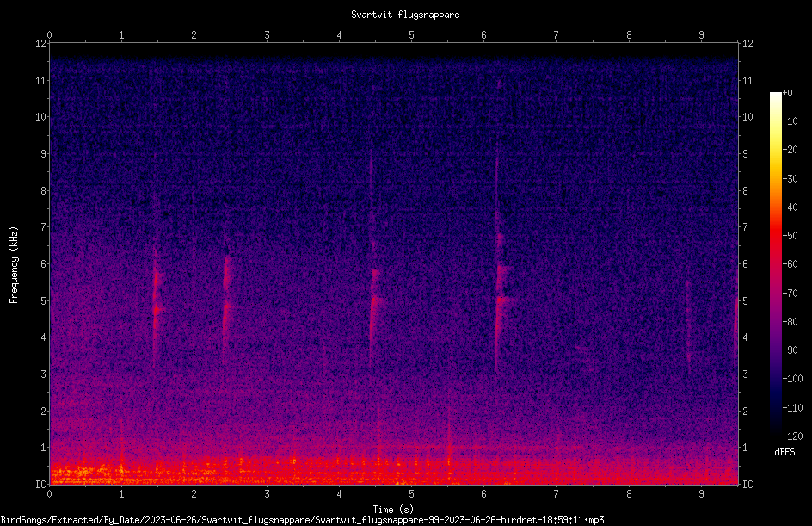Select the '-40' color scale label
The height and width of the screenshot is (526, 812).
[x=790, y=207]
